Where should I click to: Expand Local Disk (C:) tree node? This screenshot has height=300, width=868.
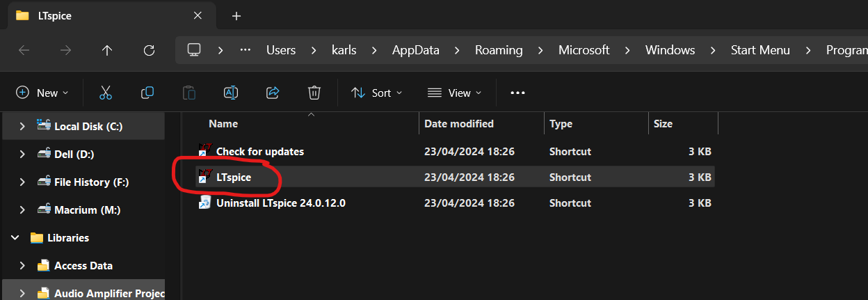tap(22, 126)
